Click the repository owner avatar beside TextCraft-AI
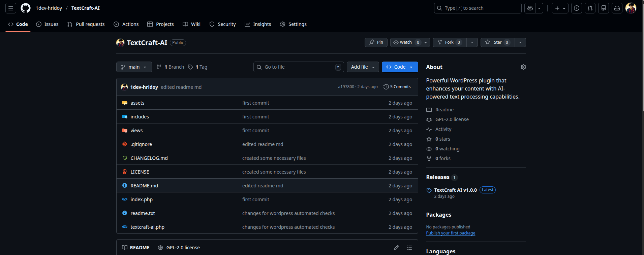644x255 pixels. pos(120,43)
